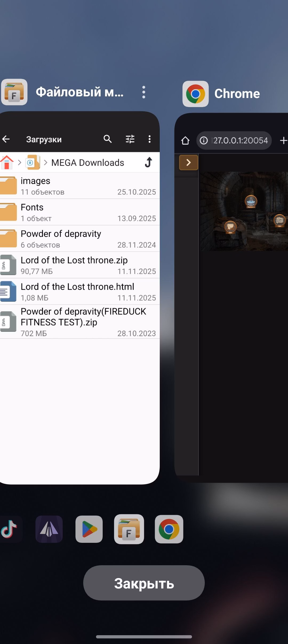
Task: Tap the 702 МБ size text
Action: [34, 333]
